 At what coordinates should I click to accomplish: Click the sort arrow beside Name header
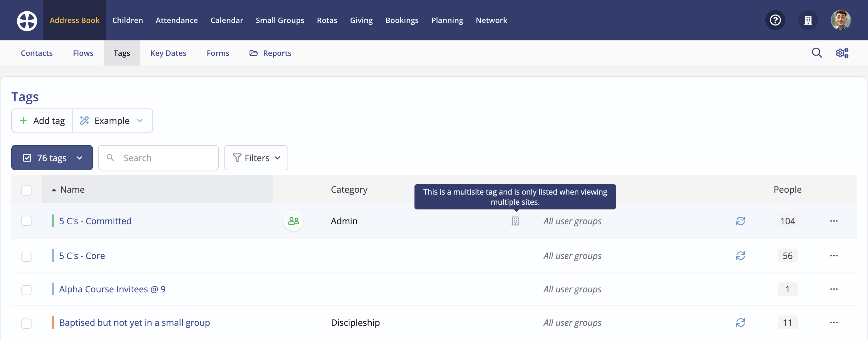[x=54, y=190]
